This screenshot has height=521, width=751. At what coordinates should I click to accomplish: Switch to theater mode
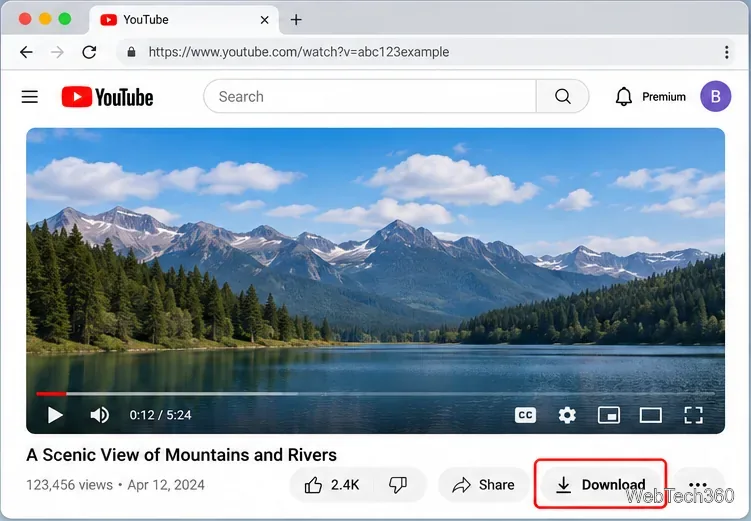click(x=651, y=415)
